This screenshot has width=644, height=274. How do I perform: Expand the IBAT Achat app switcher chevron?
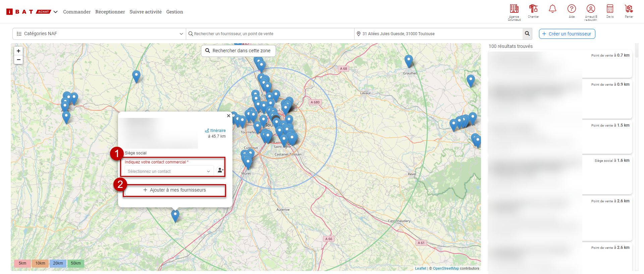[56, 12]
